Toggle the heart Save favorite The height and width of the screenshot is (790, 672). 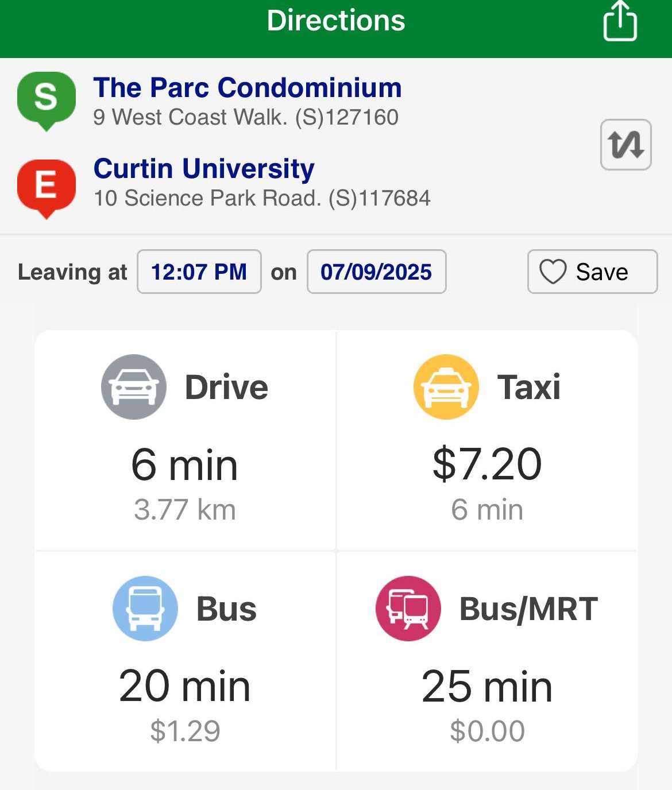pyautogui.click(x=592, y=272)
